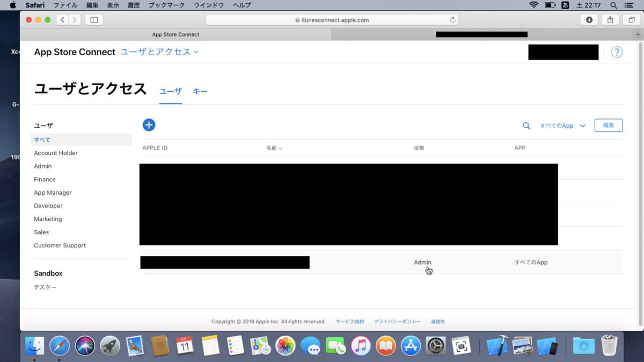Viewport: 644px width, 362px height.
Task: Open the search magnifier in the user list
Action: [x=526, y=125]
